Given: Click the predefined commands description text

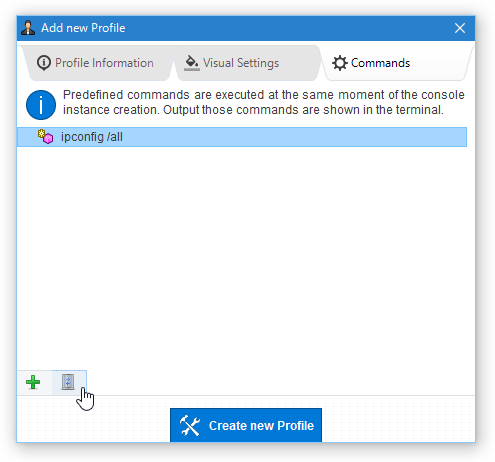Looking at the screenshot, I should pyautogui.click(x=263, y=102).
